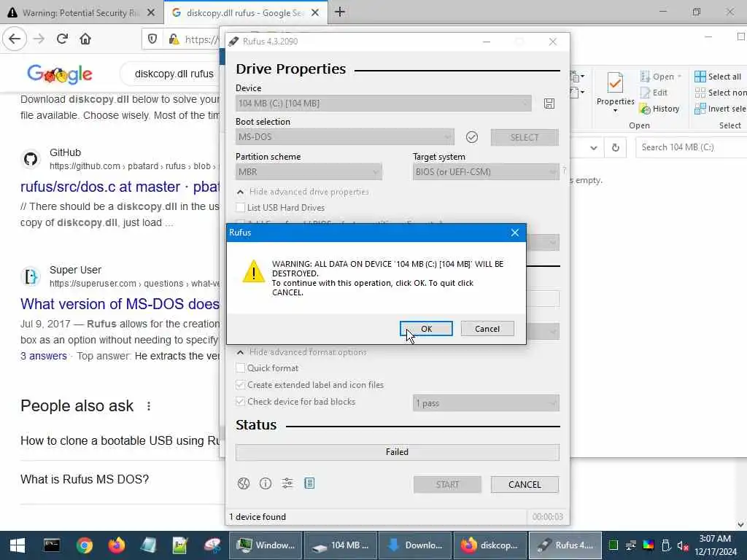
Task: Click Cancel in the Rufus warning dialog
Action: point(487,329)
